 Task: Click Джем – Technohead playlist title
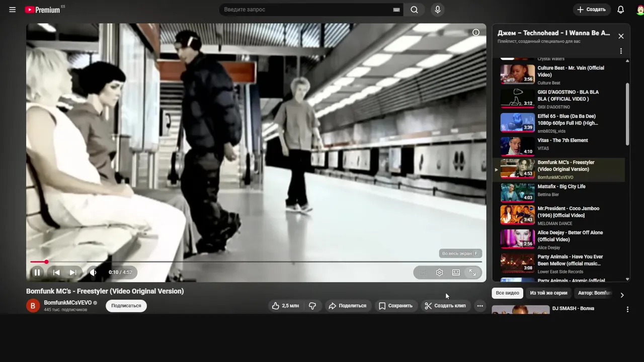(554, 33)
